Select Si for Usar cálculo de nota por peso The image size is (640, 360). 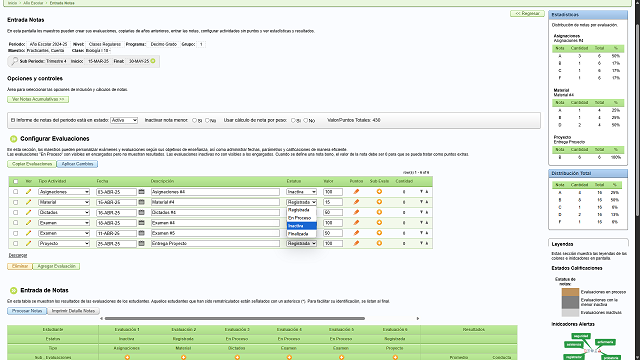tap(293, 120)
